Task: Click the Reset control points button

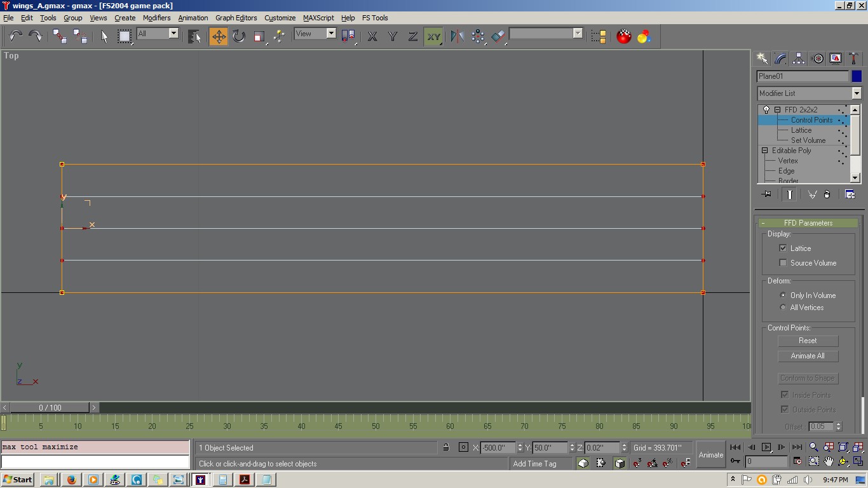Action: point(808,341)
